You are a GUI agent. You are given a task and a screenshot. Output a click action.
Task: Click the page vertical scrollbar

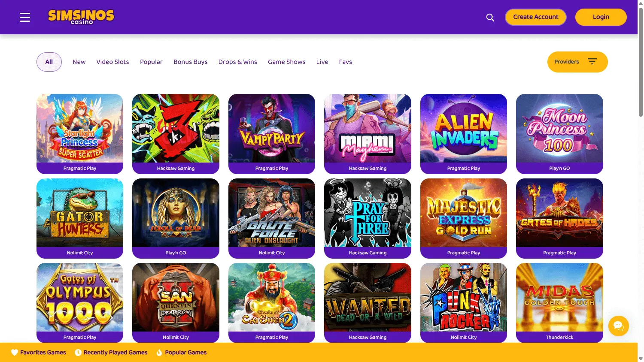click(x=641, y=62)
